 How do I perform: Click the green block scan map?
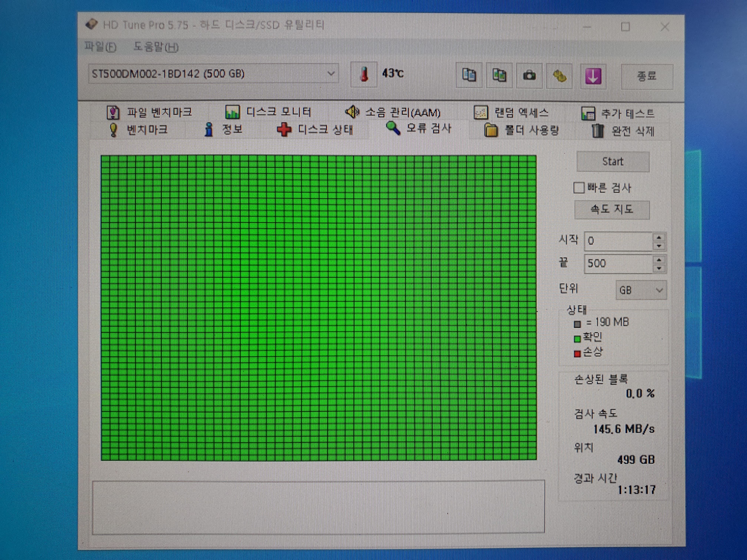(319, 308)
